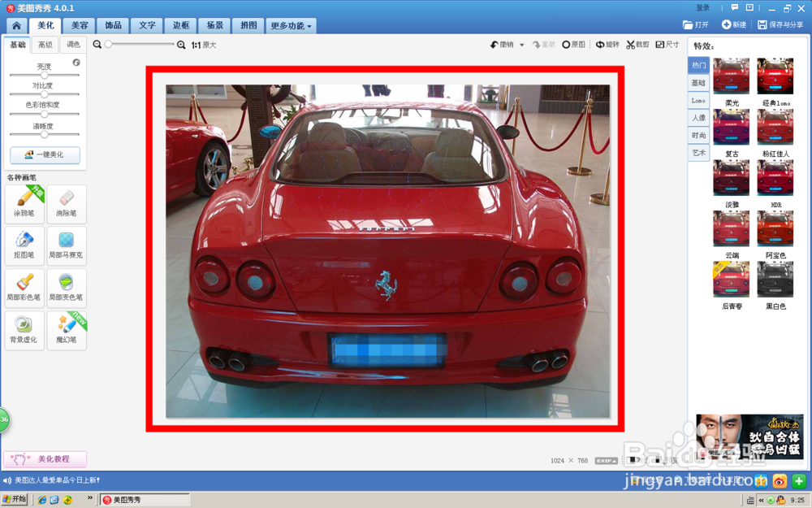Click 保存与分享 save and share

pos(780,24)
